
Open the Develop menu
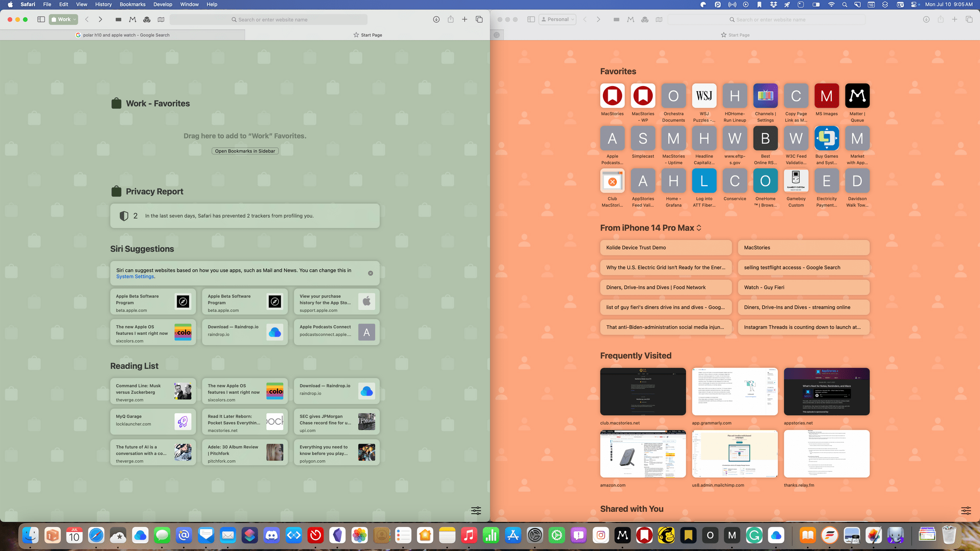tap(163, 4)
